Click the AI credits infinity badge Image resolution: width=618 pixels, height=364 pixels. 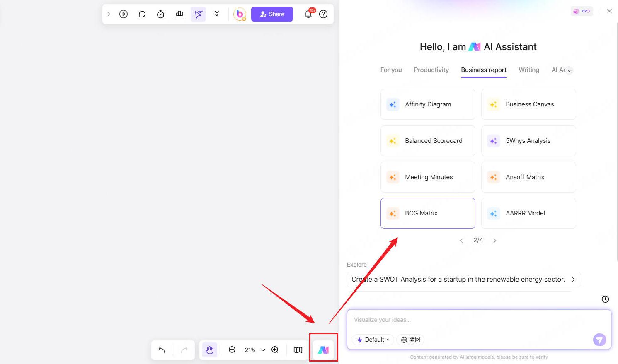582,11
